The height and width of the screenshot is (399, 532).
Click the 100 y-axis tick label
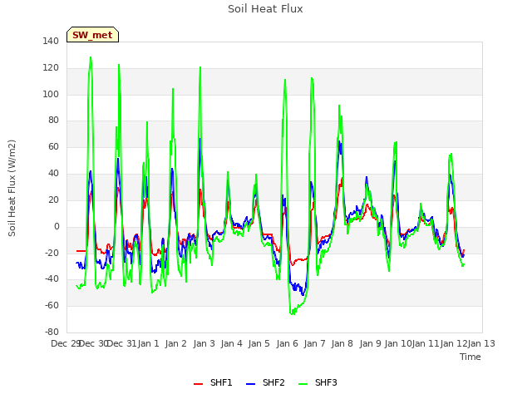coord(51,94)
